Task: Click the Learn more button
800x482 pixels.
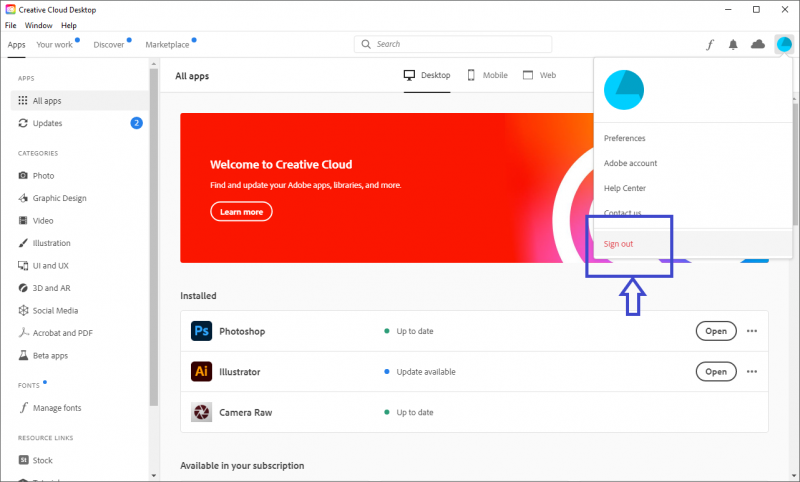Action: pyautogui.click(x=241, y=212)
